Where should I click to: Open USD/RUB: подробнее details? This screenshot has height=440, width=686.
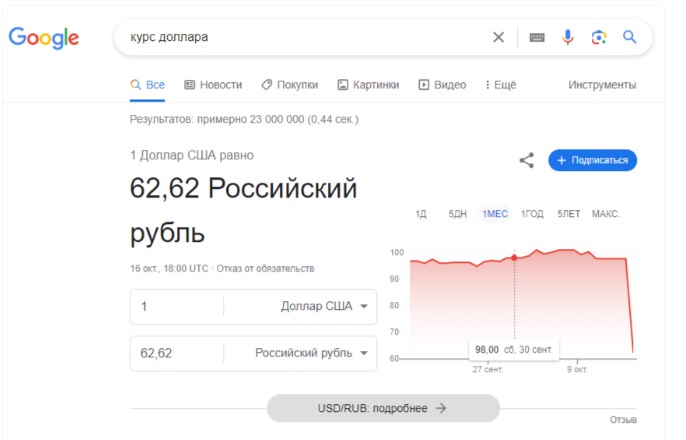[383, 408]
